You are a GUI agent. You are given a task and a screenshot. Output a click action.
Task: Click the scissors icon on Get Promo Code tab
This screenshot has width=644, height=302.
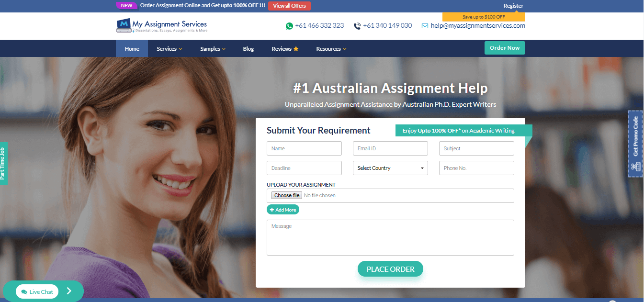pos(635,167)
